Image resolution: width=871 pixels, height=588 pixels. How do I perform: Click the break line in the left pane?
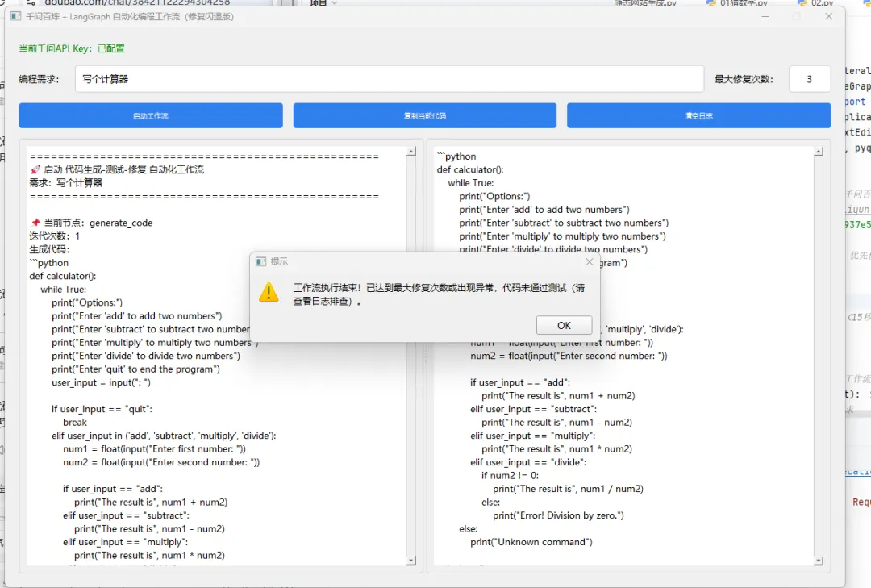click(x=75, y=423)
